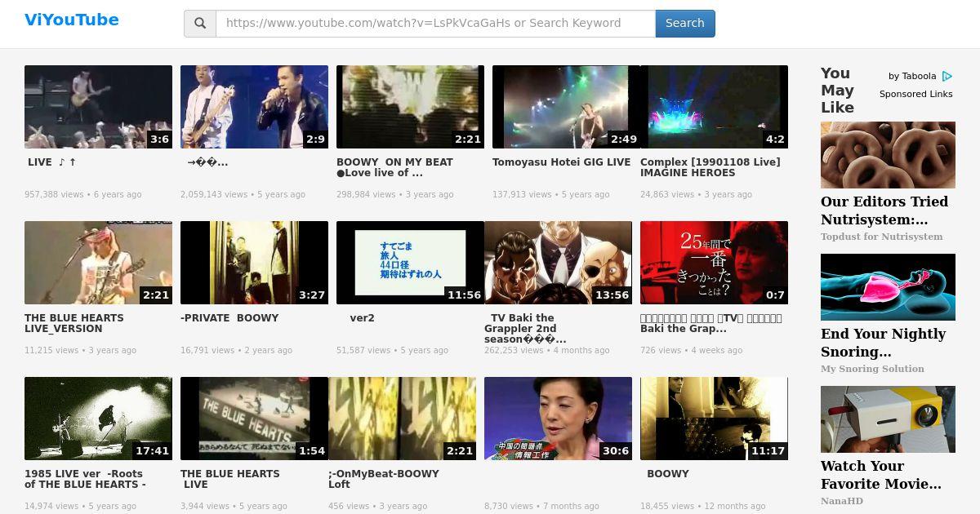Click '726 views • 4 weeks ago' text
The height and width of the screenshot is (514, 980).
coord(692,351)
